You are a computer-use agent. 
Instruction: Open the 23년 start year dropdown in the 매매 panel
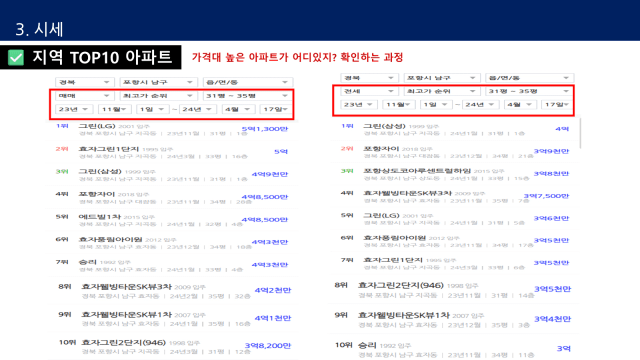pyautogui.click(x=74, y=109)
